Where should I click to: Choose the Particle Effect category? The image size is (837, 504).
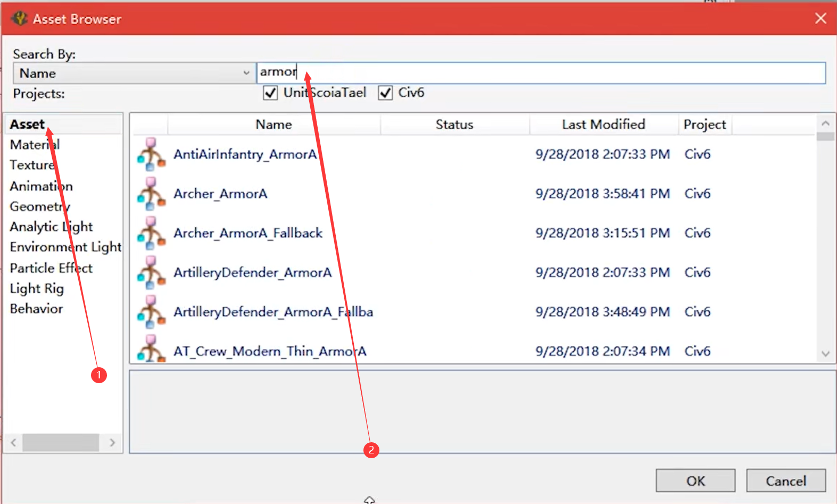coord(51,268)
